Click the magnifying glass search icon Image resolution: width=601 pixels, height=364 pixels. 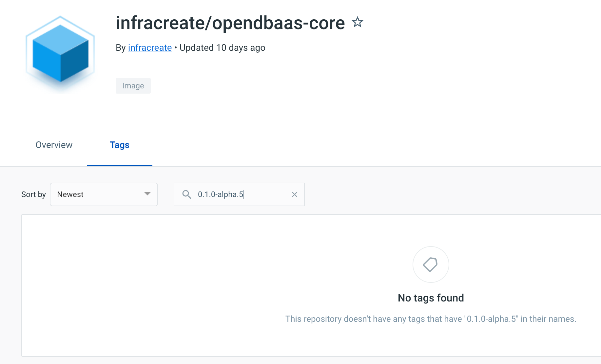pyautogui.click(x=186, y=194)
